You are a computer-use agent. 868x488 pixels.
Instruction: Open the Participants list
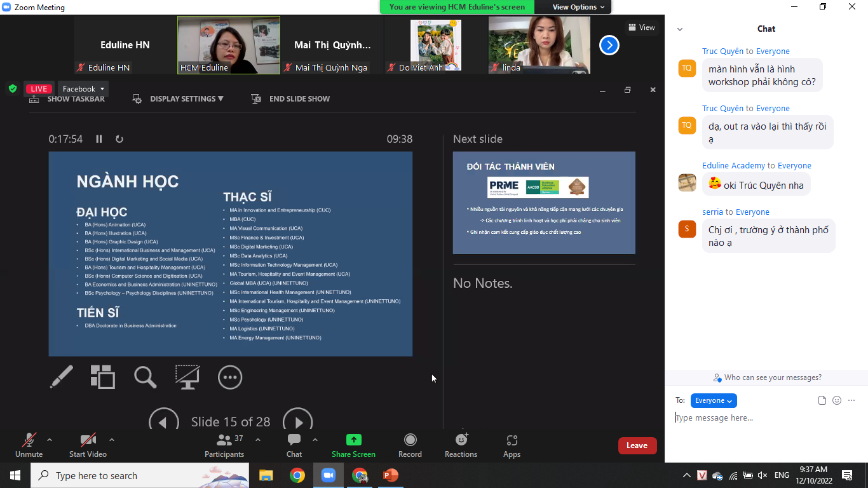click(224, 445)
